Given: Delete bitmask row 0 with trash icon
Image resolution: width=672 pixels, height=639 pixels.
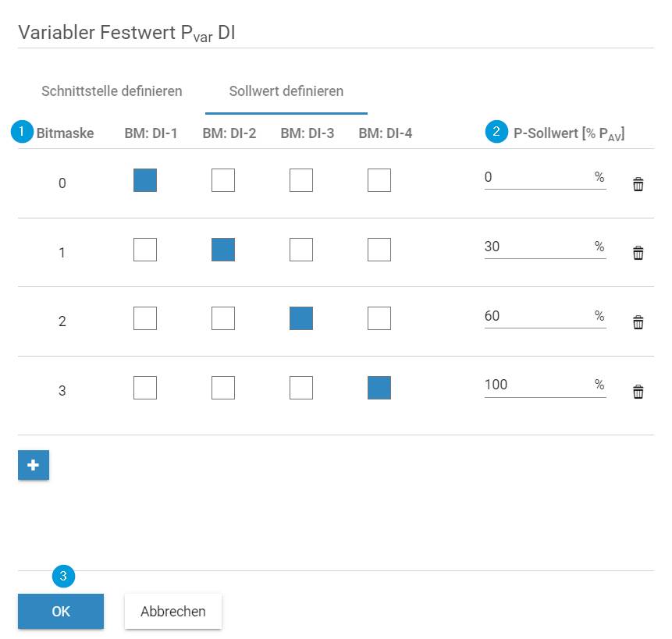Looking at the screenshot, I should (x=638, y=184).
